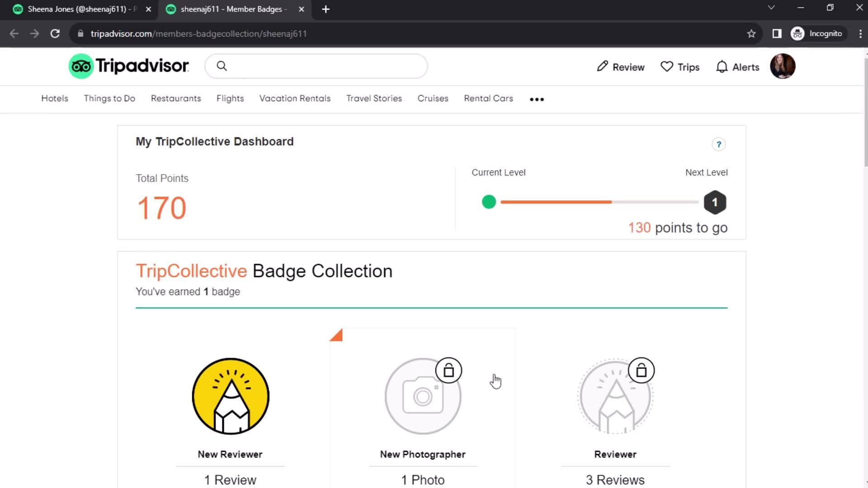Click the New Reviewer label

tap(230, 455)
